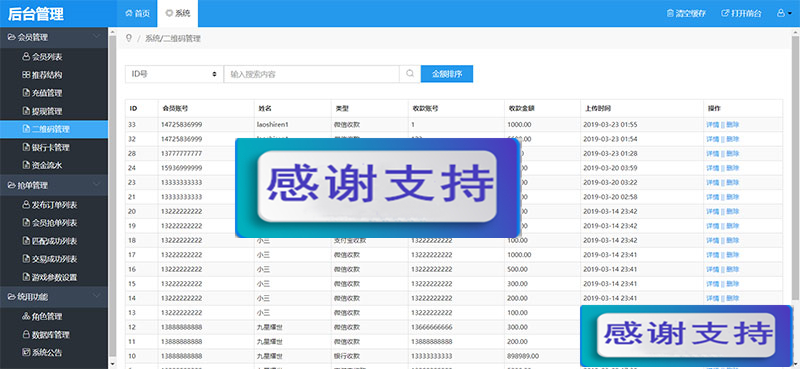Click 详情 for row ID 32

pyautogui.click(x=712, y=139)
